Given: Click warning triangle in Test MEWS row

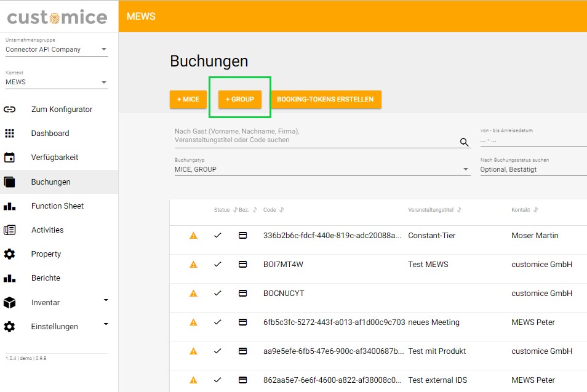Looking at the screenshot, I should tap(193, 265).
